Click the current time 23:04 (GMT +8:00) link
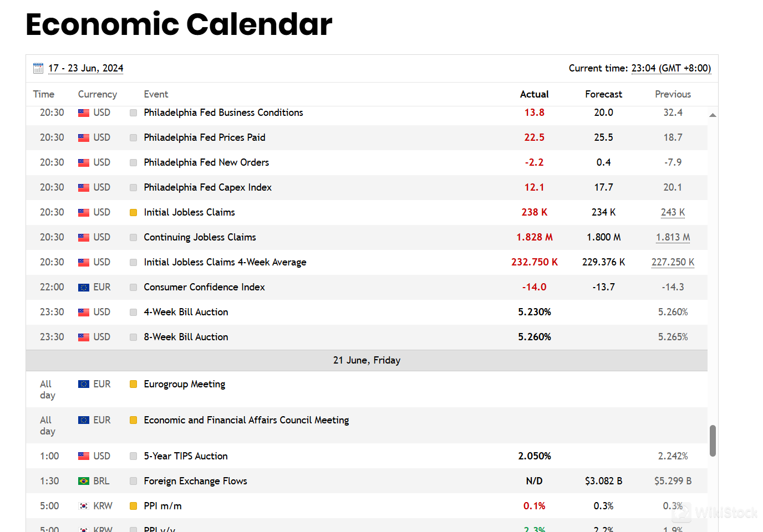Image resolution: width=763 pixels, height=532 pixels. tap(670, 68)
